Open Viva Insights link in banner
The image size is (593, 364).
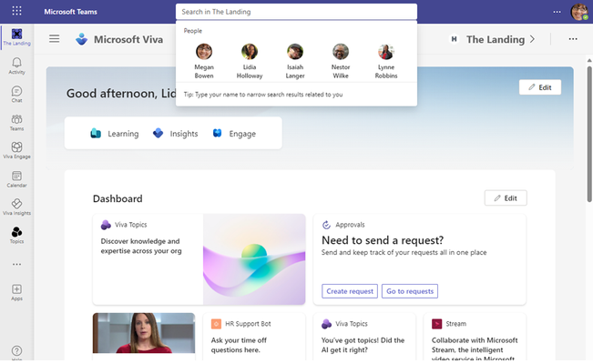[x=175, y=134]
